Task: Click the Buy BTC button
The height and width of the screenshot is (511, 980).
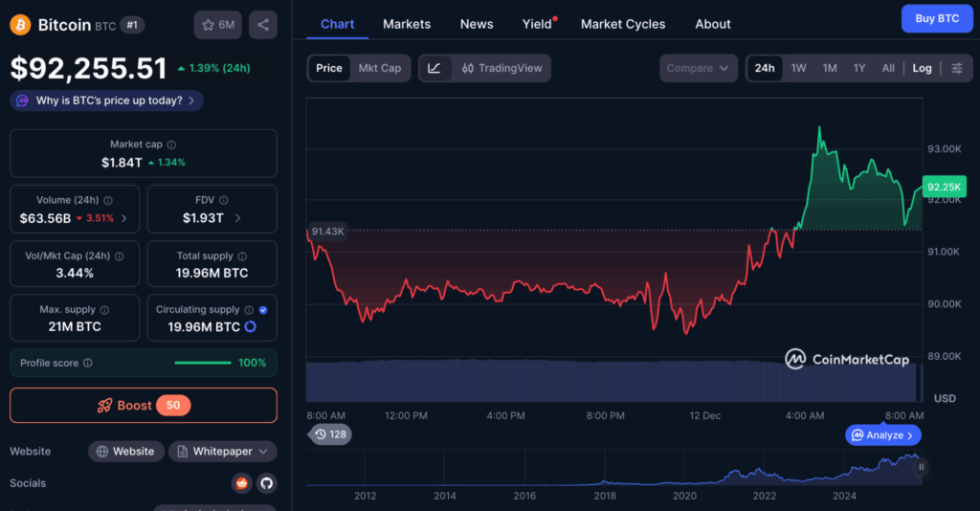Action: click(936, 18)
